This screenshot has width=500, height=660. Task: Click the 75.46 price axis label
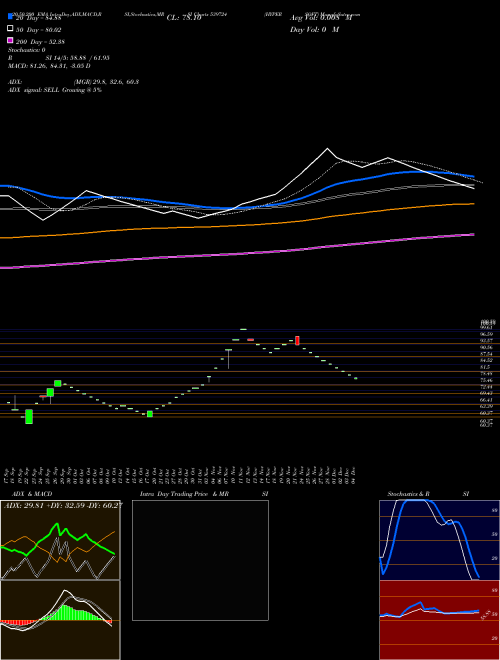[x=486, y=380]
